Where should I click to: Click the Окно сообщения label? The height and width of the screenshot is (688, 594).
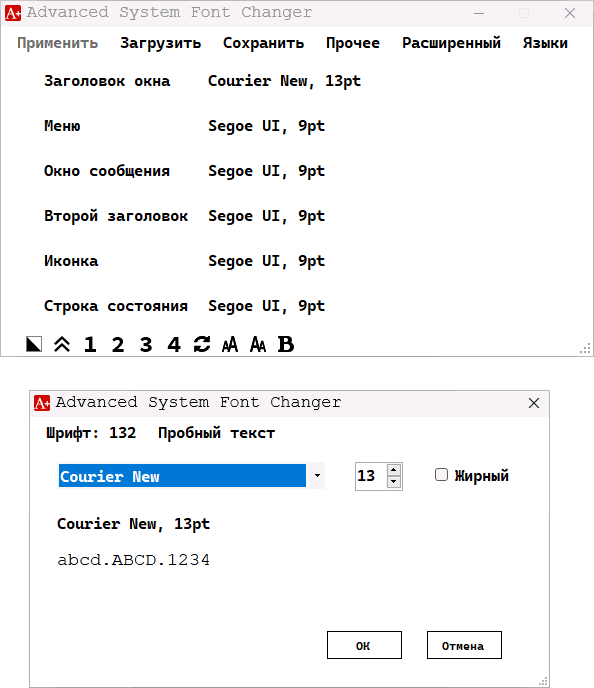click(x=107, y=171)
